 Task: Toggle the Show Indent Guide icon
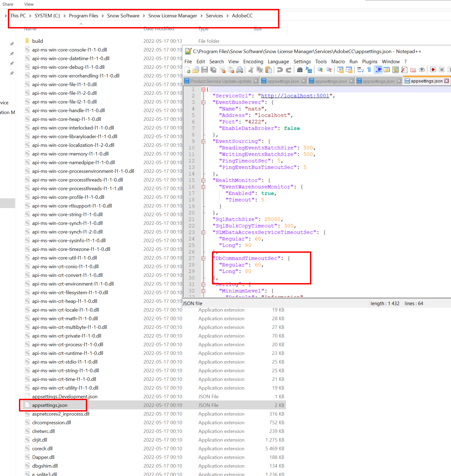coord(378,70)
